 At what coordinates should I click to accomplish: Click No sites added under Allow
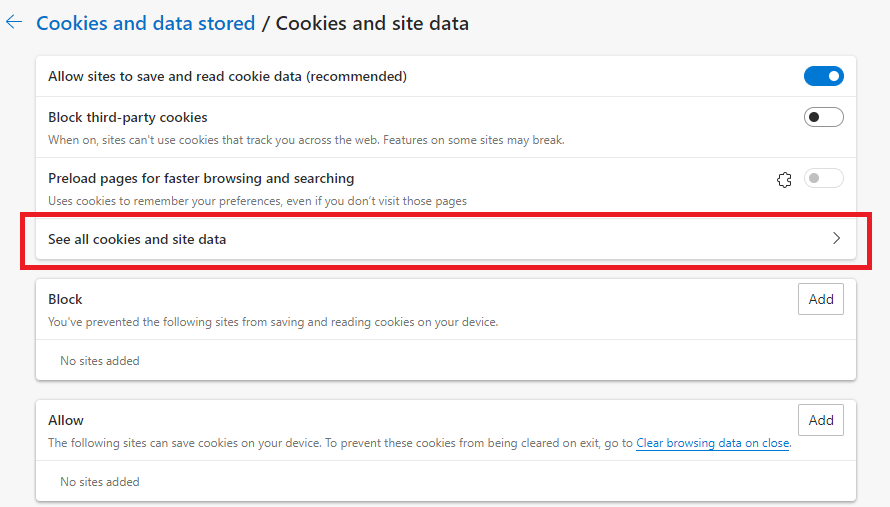coord(100,482)
